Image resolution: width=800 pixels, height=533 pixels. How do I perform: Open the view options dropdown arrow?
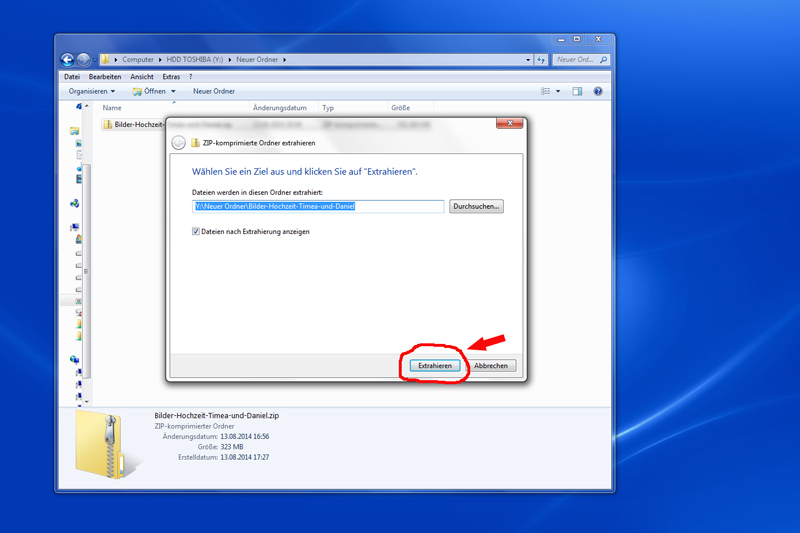[558, 91]
